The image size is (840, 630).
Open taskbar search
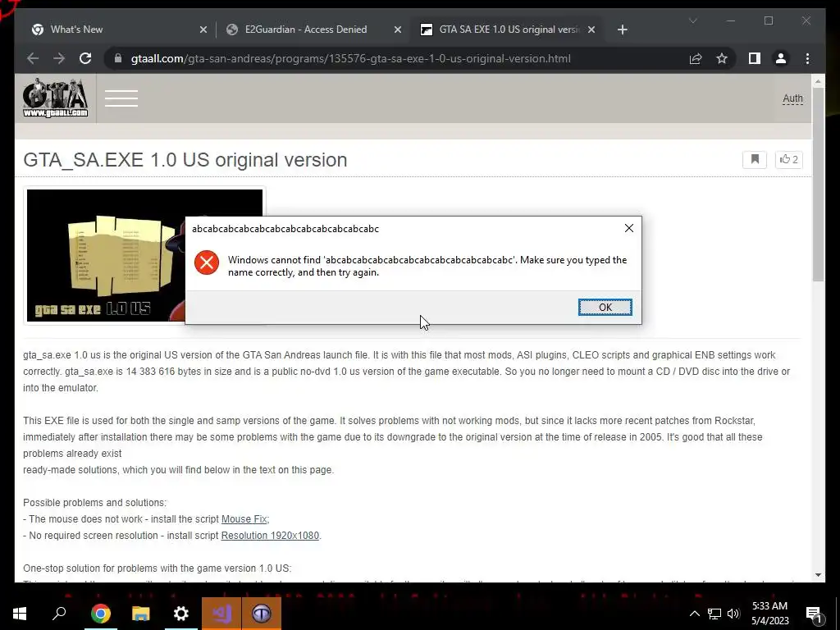59,614
